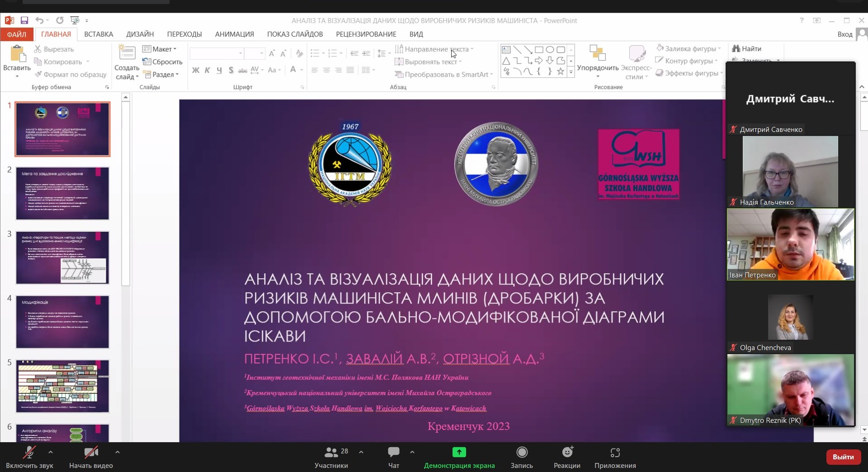Insert a bulleted list
This screenshot has height=472, width=868.
pos(315,53)
